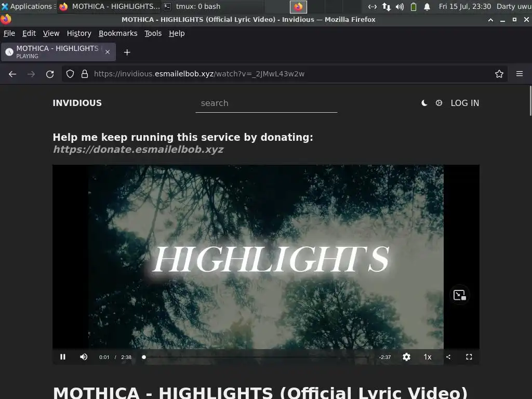Open Firefox tracking protection shield
The height and width of the screenshot is (399, 532).
[x=70, y=74]
